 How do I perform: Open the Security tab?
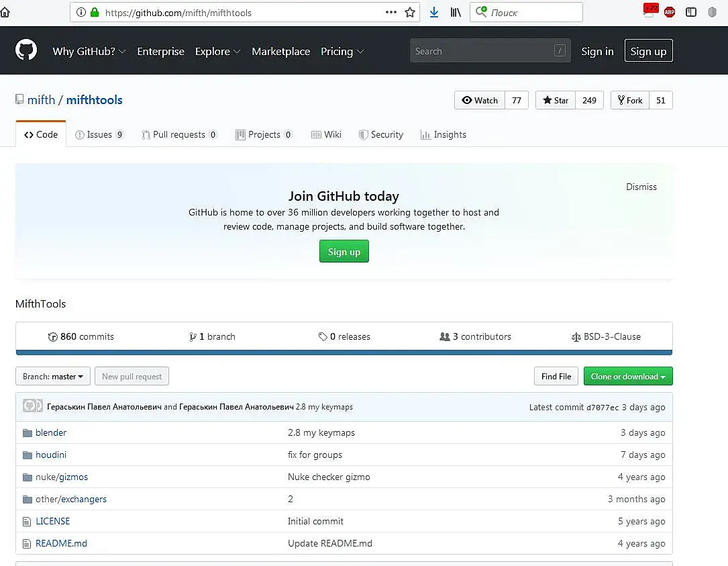coord(381,135)
